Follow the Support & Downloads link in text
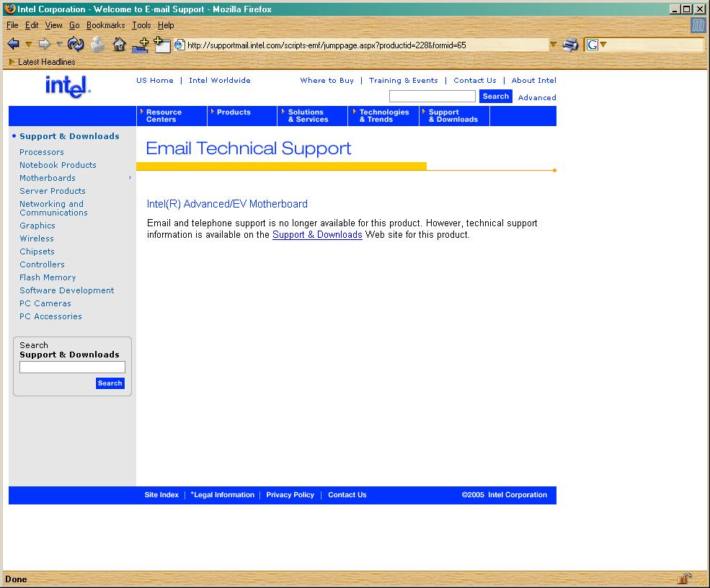 [317, 235]
